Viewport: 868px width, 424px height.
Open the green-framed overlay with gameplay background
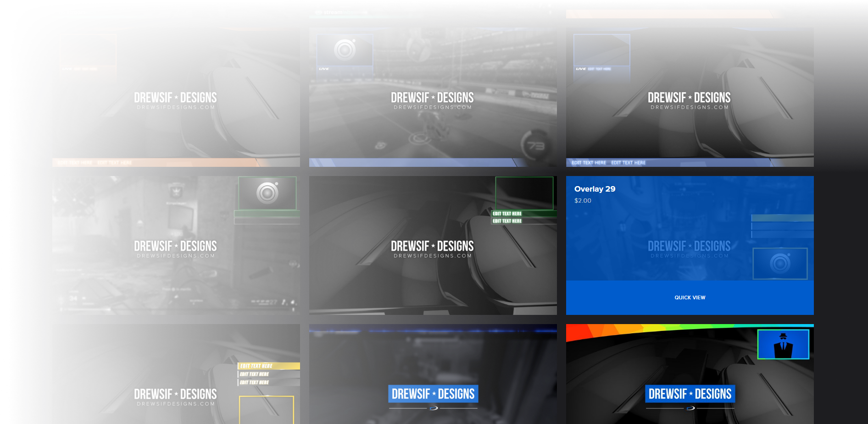(x=176, y=246)
